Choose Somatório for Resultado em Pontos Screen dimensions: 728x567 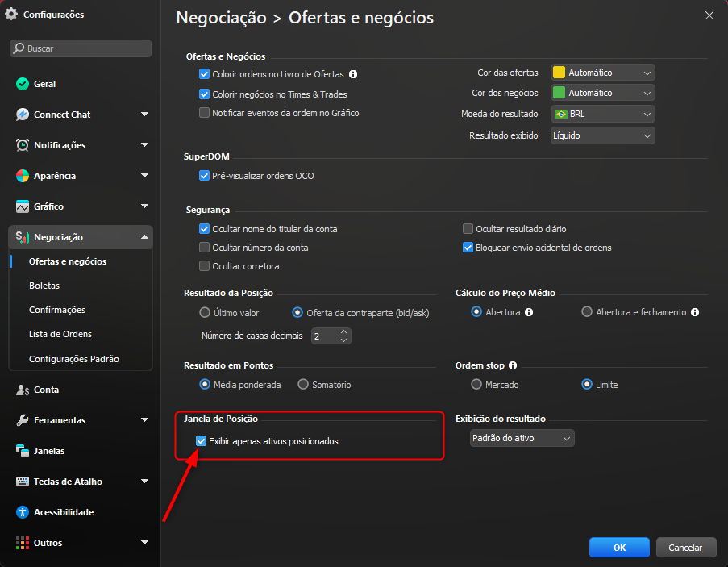pyautogui.click(x=303, y=385)
